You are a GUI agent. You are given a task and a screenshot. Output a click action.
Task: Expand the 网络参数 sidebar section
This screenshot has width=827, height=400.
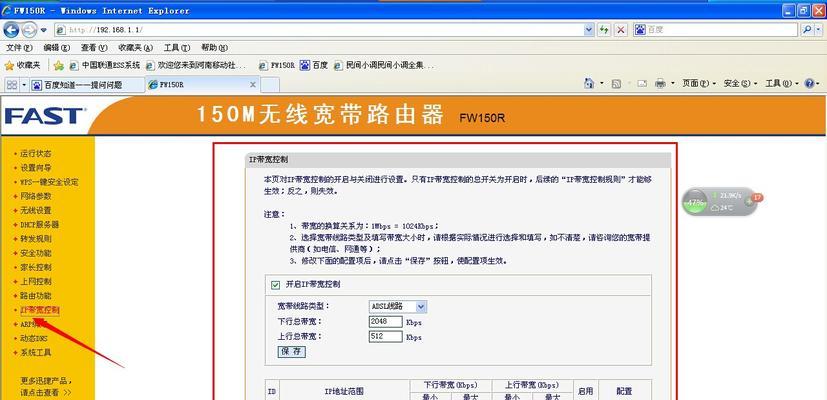tap(36, 196)
